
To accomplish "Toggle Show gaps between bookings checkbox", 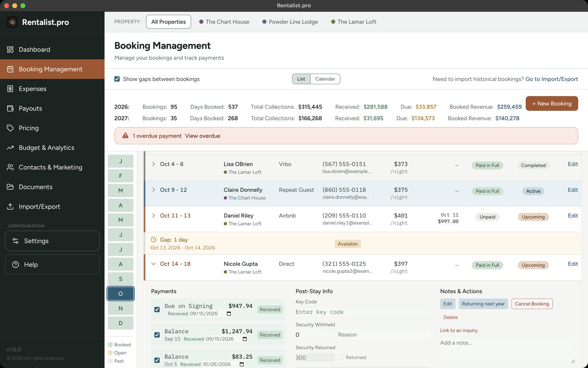I will click(117, 79).
